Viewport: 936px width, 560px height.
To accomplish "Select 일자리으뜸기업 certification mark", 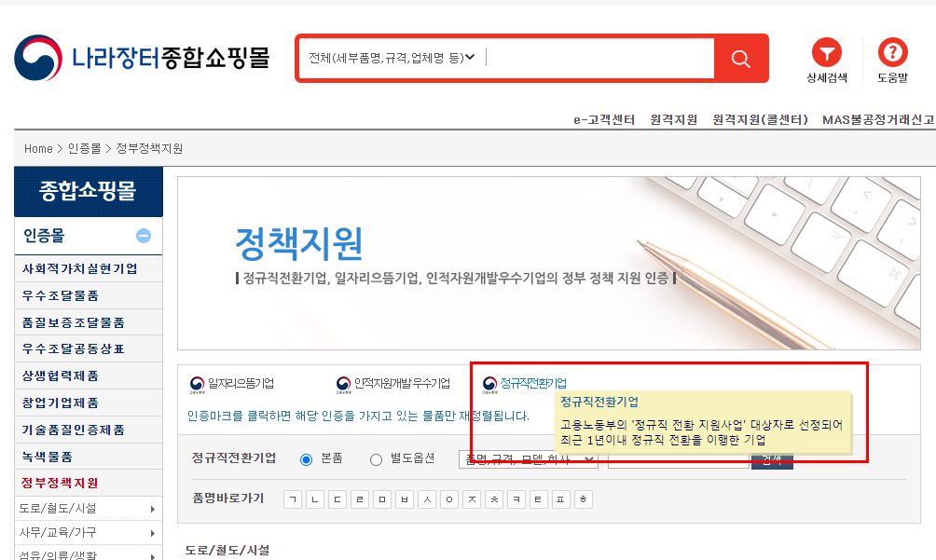I will click(231, 384).
